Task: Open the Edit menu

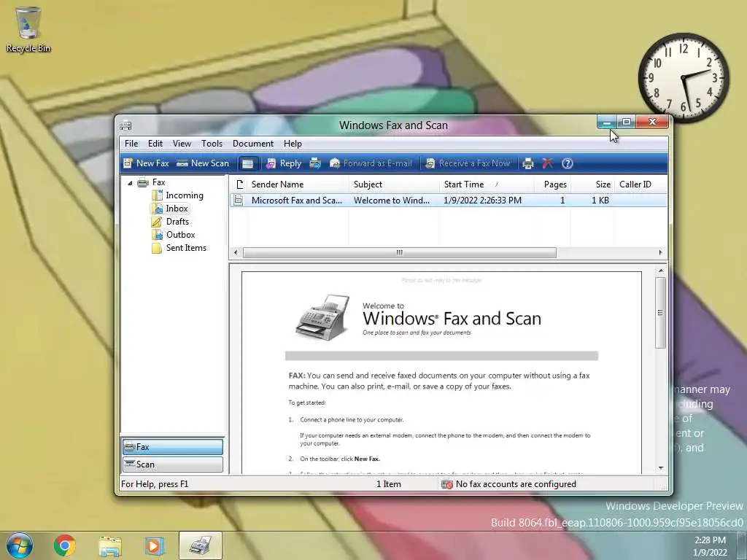Action: pyautogui.click(x=155, y=144)
